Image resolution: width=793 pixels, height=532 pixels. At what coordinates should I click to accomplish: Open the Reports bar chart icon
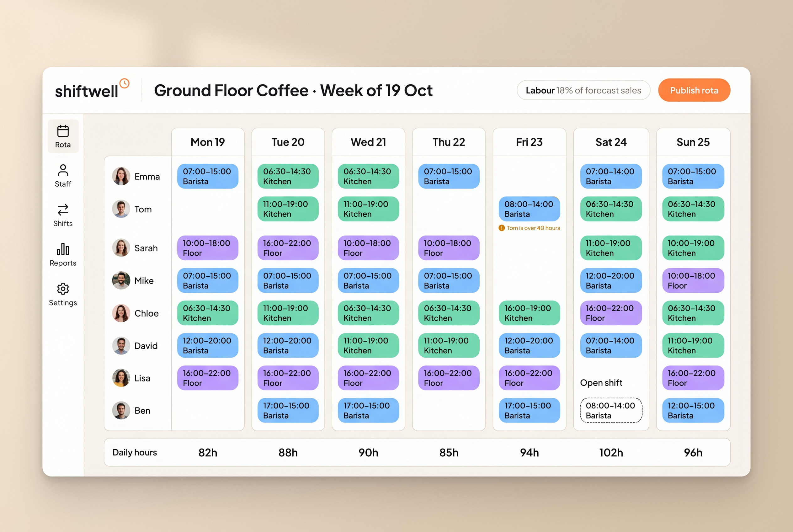click(x=63, y=249)
